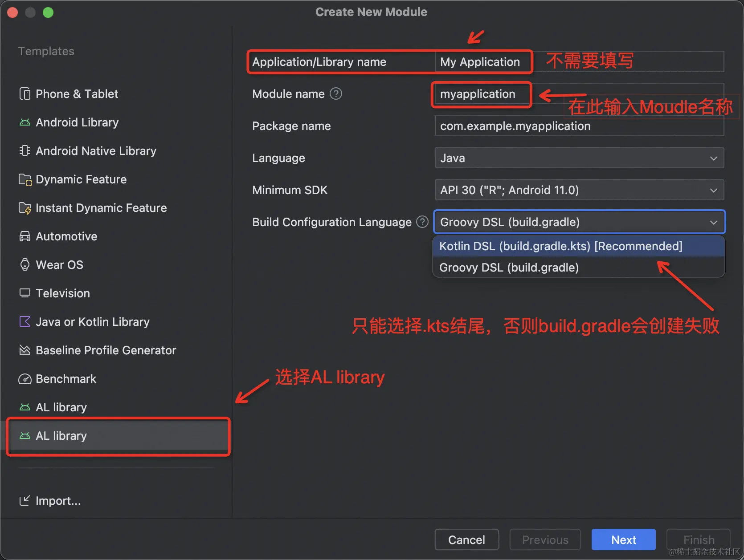The width and height of the screenshot is (744, 560).
Task: Click the "Create New Module" title
Action: tap(371, 12)
